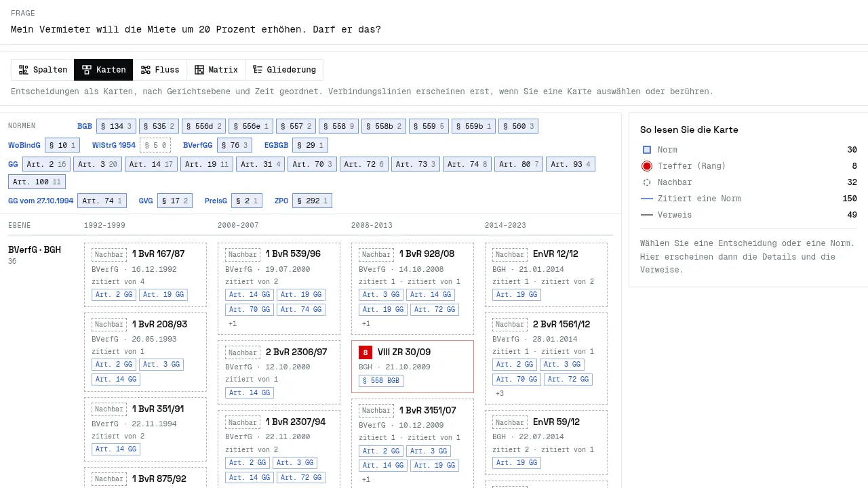Click the Art. 2 GG chip with count 16
The height and width of the screenshot is (488, 868).
pyautogui.click(x=46, y=164)
